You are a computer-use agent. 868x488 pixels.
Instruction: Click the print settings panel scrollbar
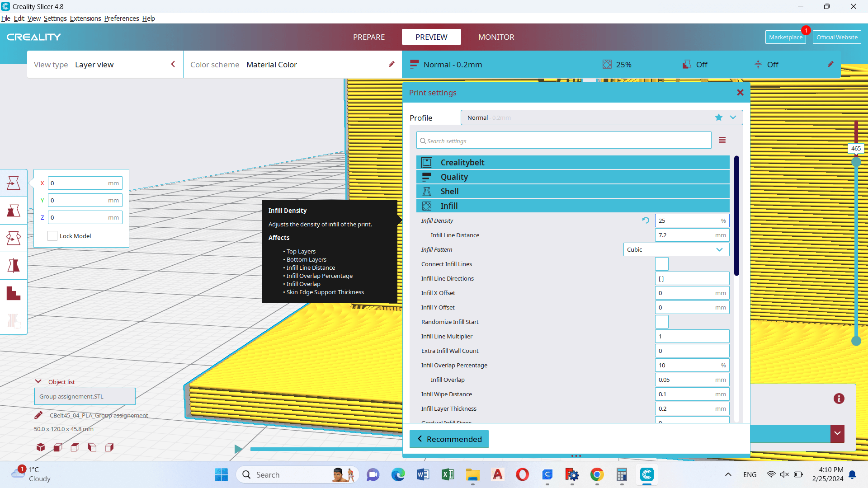pos(736,216)
